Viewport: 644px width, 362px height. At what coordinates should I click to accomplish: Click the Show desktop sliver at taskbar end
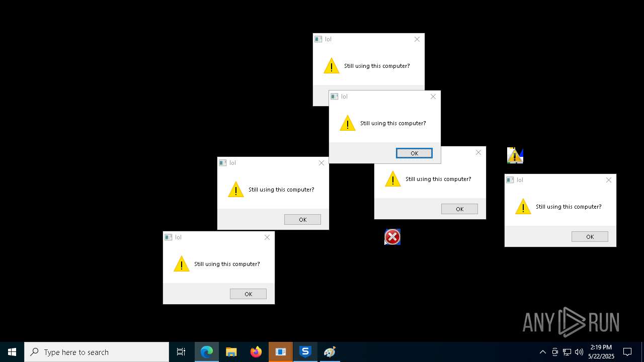pyautogui.click(x=642, y=352)
